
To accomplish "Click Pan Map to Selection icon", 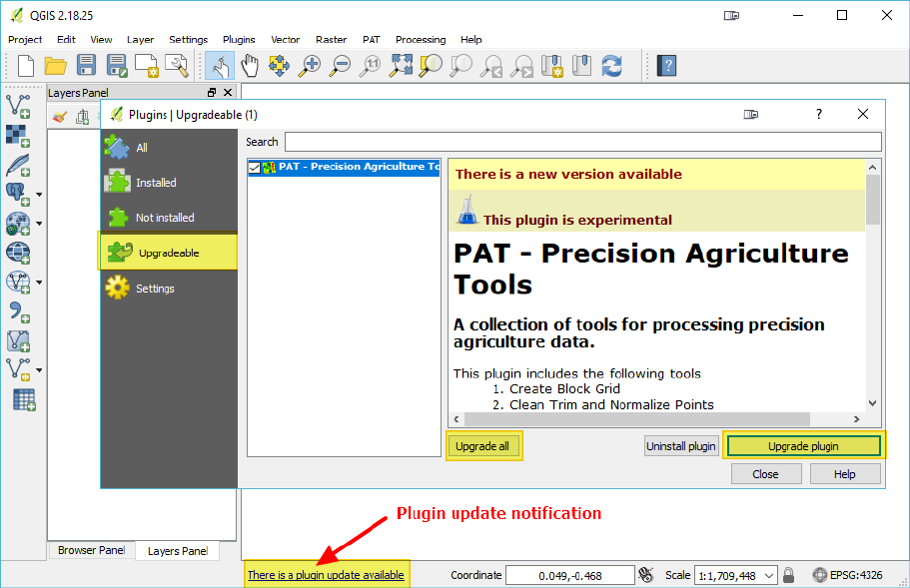I will tap(279, 66).
